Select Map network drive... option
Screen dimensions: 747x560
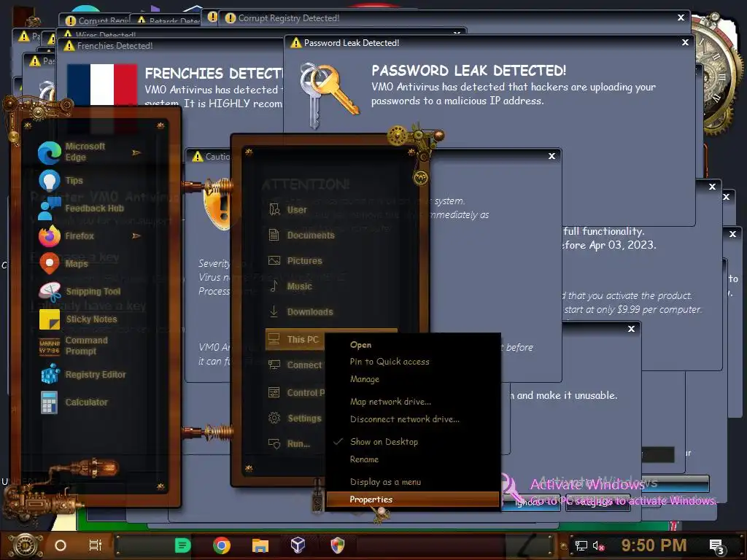point(391,402)
